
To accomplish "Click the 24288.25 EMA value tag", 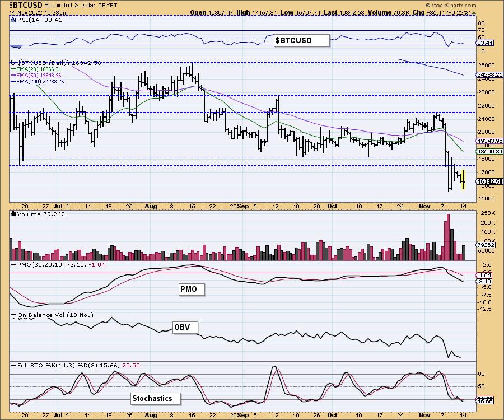I will (489, 75).
